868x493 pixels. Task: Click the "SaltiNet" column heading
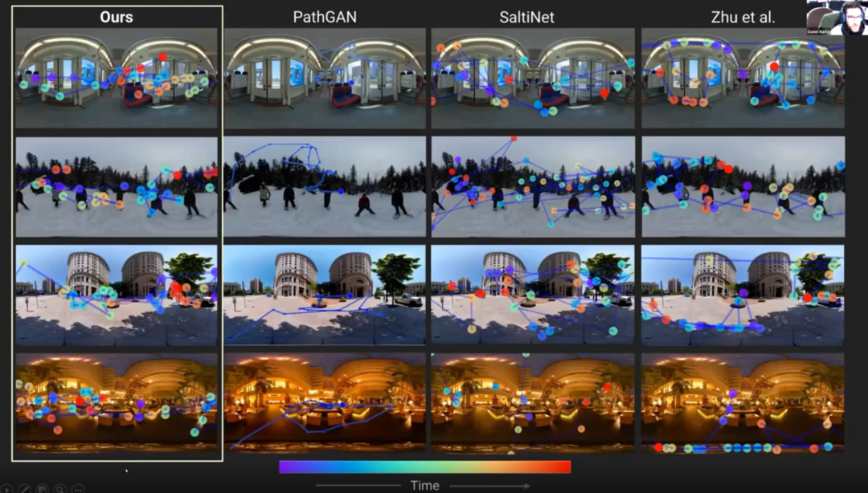527,16
